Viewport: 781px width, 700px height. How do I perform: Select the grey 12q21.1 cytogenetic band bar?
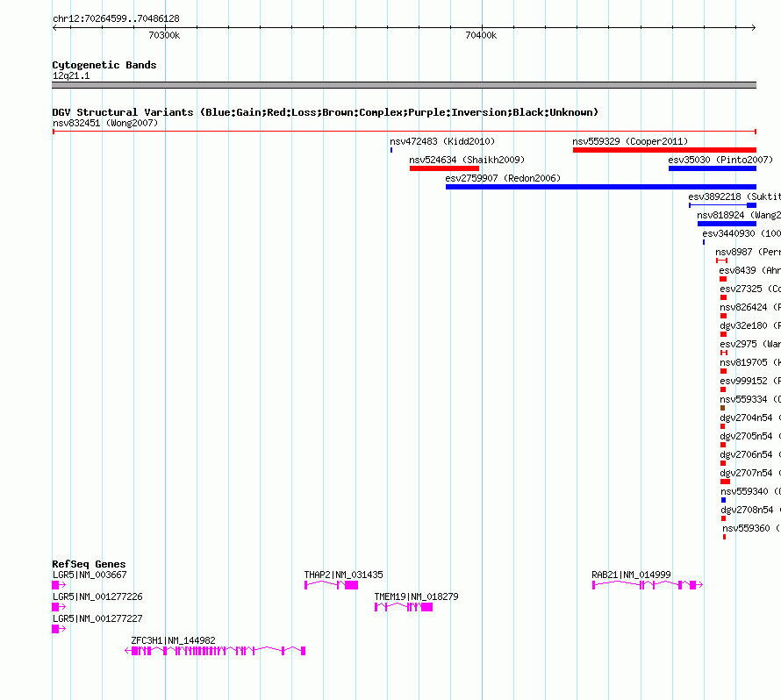click(404, 85)
